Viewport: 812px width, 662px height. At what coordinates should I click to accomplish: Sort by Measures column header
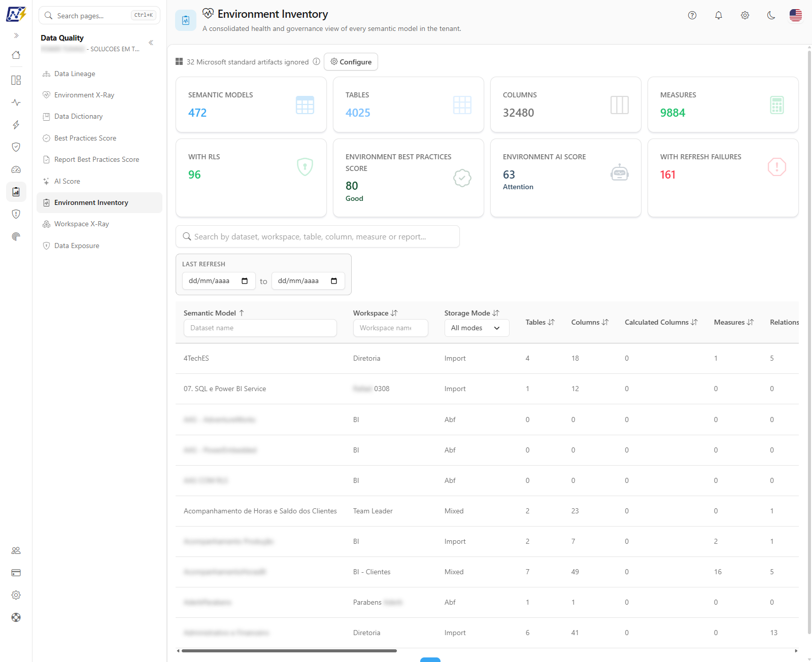(734, 322)
